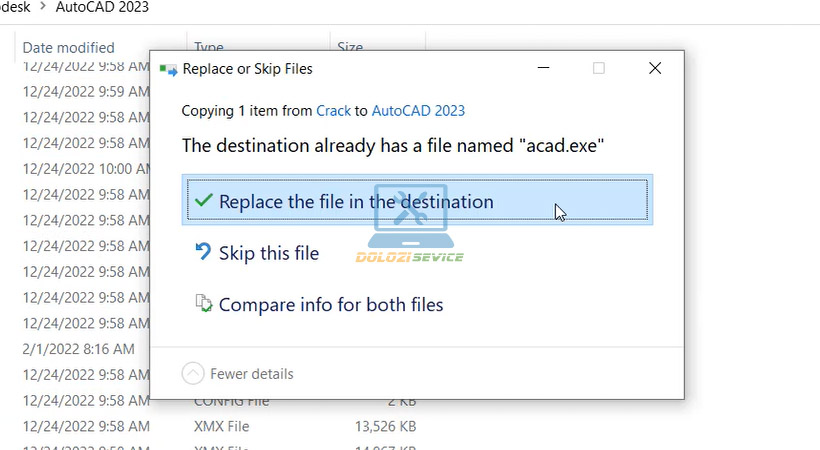This screenshot has height=450, width=820.
Task: Open the AutoCAD 2023 destination link in dialog
Action: (418, 111)
